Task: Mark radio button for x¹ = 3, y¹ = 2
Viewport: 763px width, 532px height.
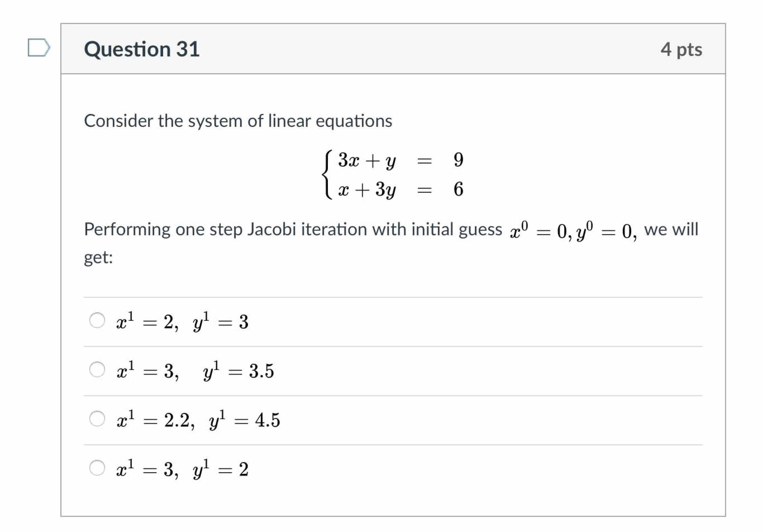Action: pos(97,468)
